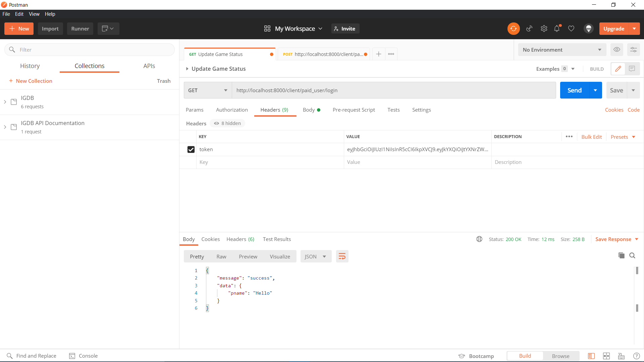Switch to the POST localhost request tab

pos(323,54)
